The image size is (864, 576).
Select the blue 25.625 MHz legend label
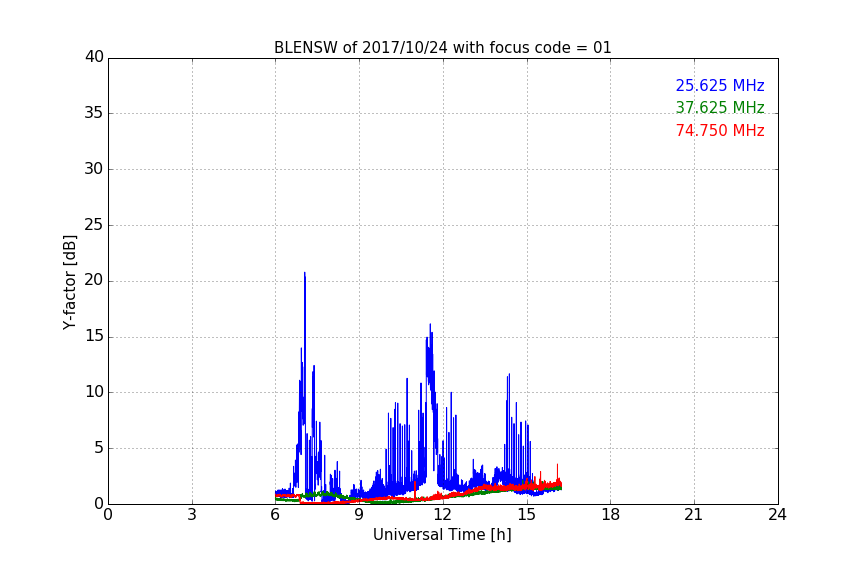click(720, 85)
